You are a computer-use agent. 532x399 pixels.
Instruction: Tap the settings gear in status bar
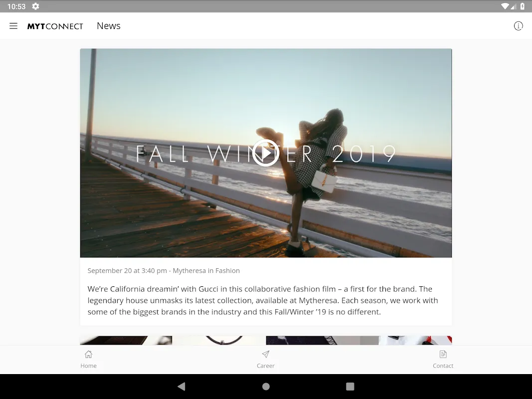click(35, 6)
